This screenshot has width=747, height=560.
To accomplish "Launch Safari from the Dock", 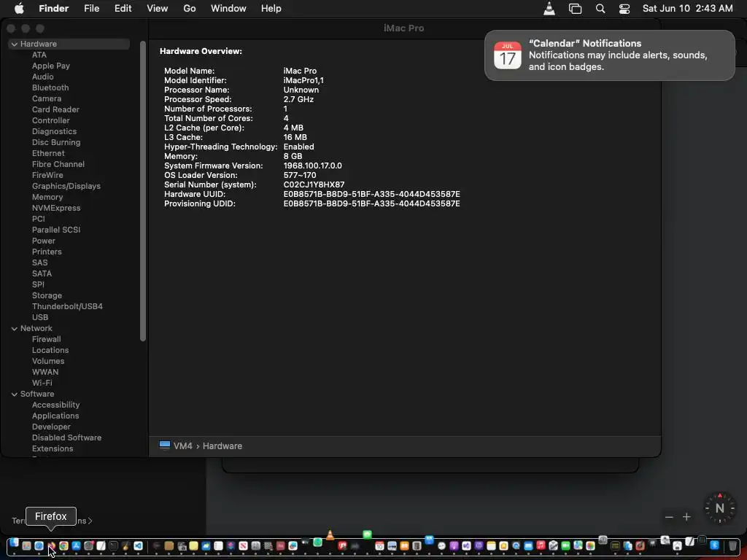I will click(39, 545).
